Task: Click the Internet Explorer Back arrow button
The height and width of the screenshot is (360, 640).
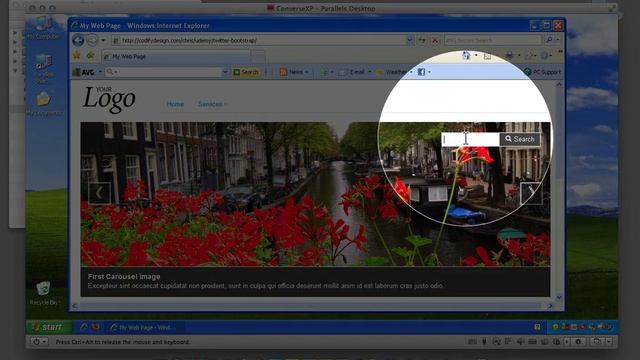Action: pyautogui.click(x=78, y=40)
